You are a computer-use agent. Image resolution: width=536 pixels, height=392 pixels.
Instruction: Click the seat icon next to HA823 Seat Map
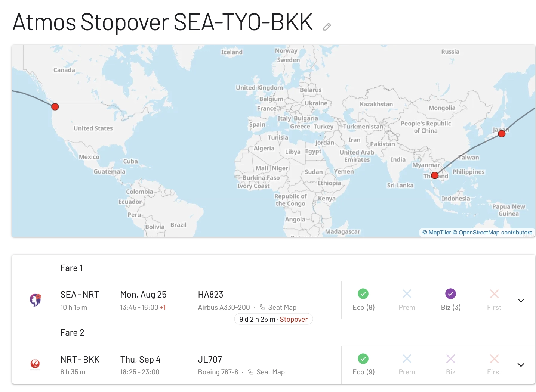[262, 307]
